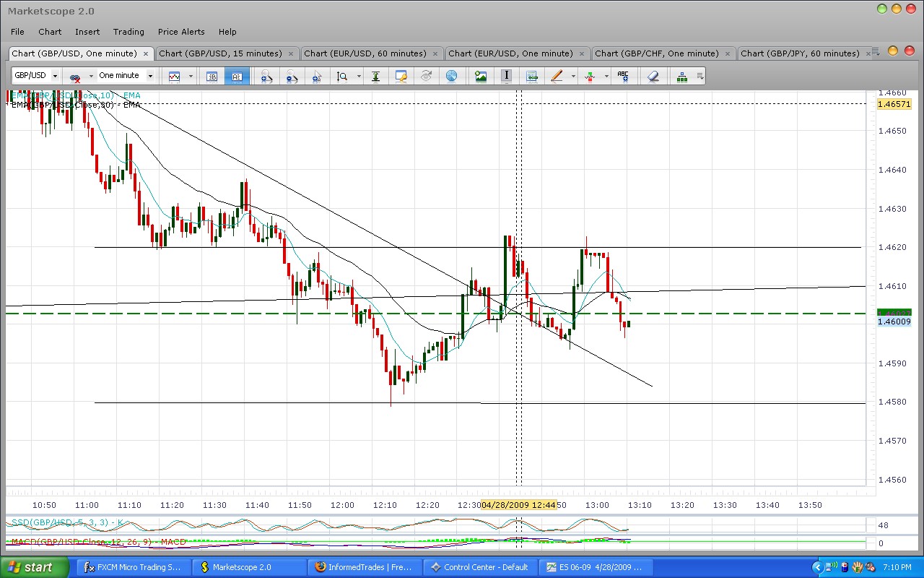Select the eraser tool
Image resolution: width=924 pixels, height=578 pixels.
(x=653, y=76)
